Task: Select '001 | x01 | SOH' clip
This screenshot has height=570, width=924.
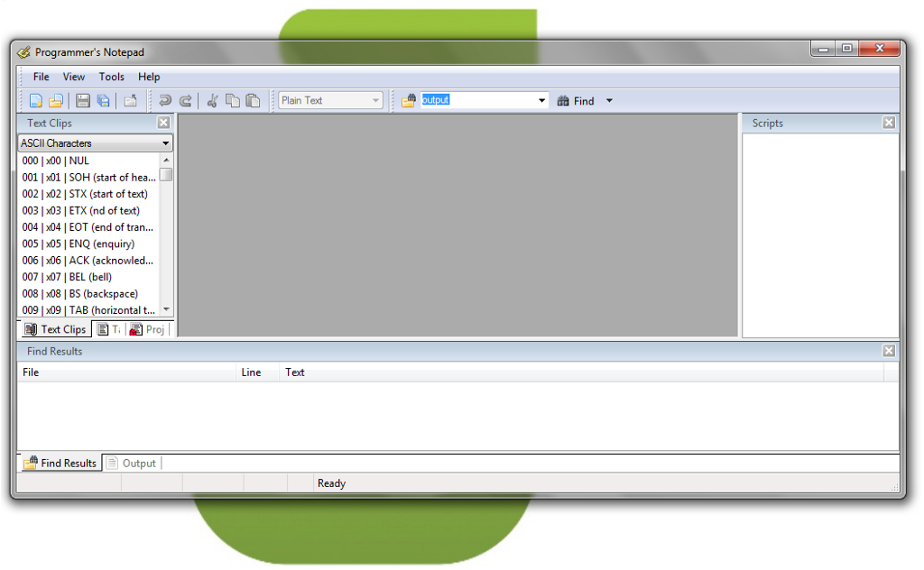Action: (x=89, y=178)
